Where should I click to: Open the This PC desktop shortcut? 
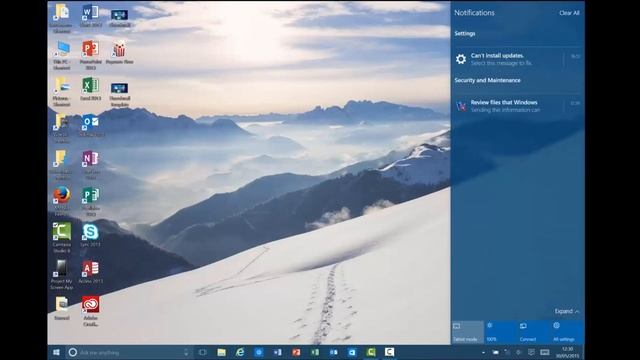[62, 55]
